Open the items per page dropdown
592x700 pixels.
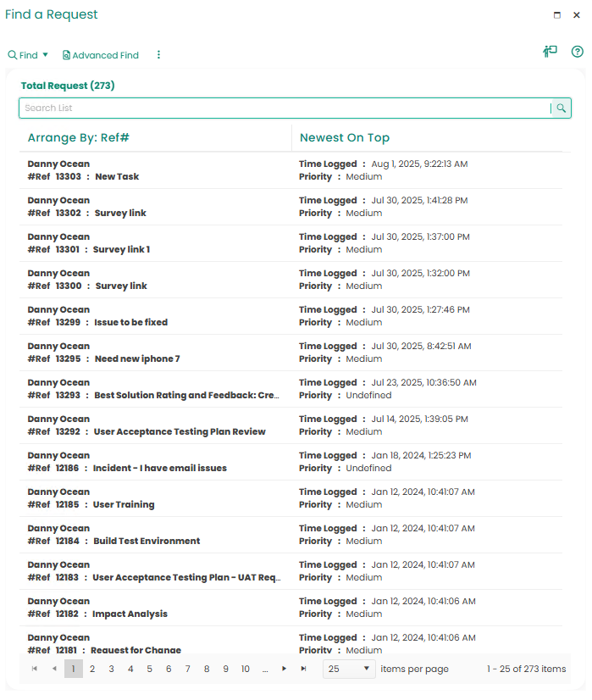point(349,669)
